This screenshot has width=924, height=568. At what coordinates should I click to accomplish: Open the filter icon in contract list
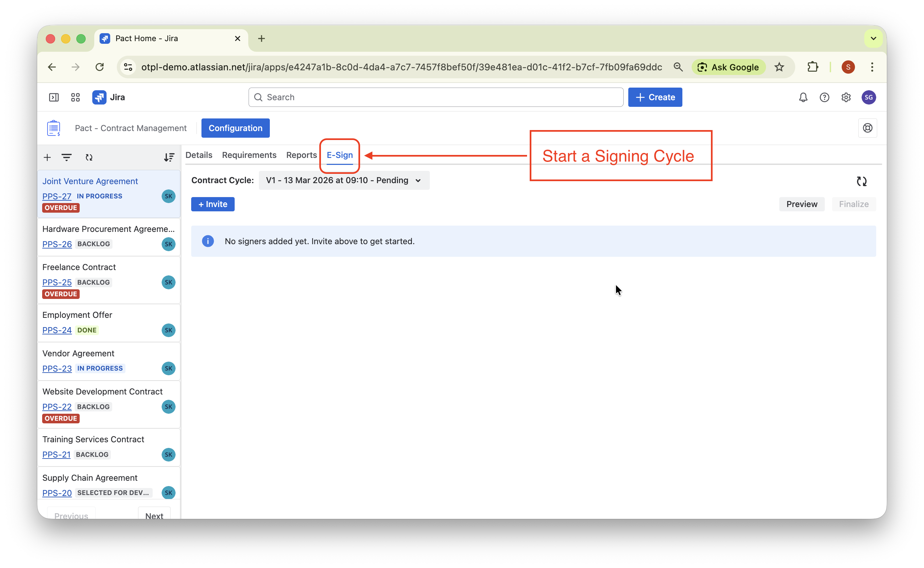coord(66,157)
